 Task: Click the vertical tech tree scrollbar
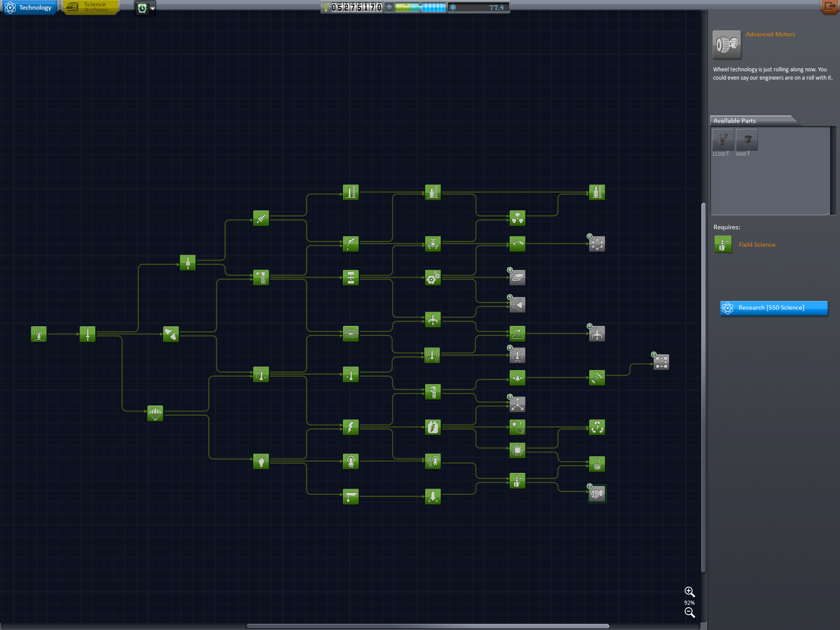[x=703, y=387]
